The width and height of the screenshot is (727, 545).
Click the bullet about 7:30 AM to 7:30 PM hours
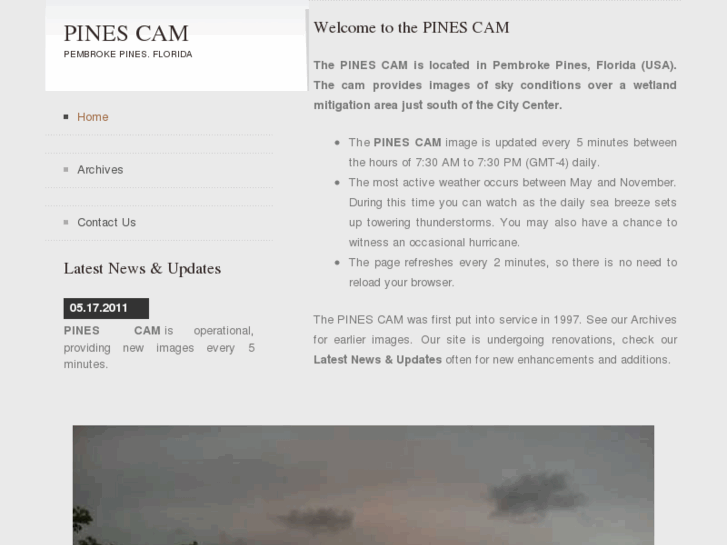[x=512, y=152]
